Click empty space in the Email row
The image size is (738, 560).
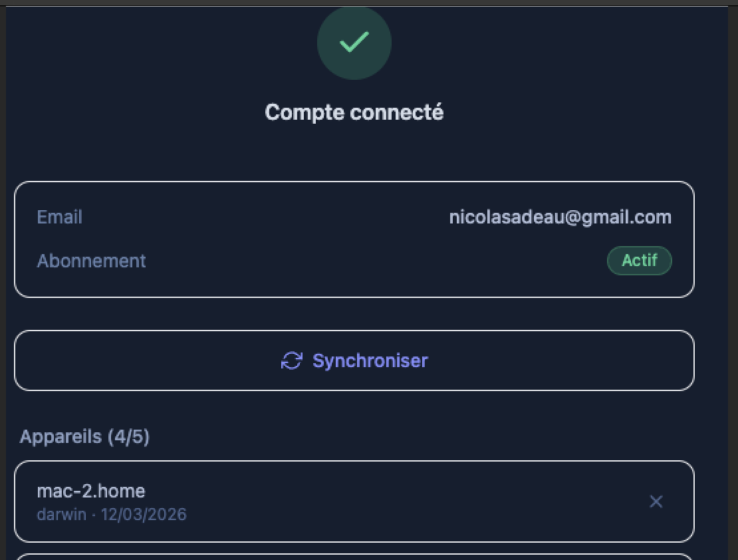[266, 217]
